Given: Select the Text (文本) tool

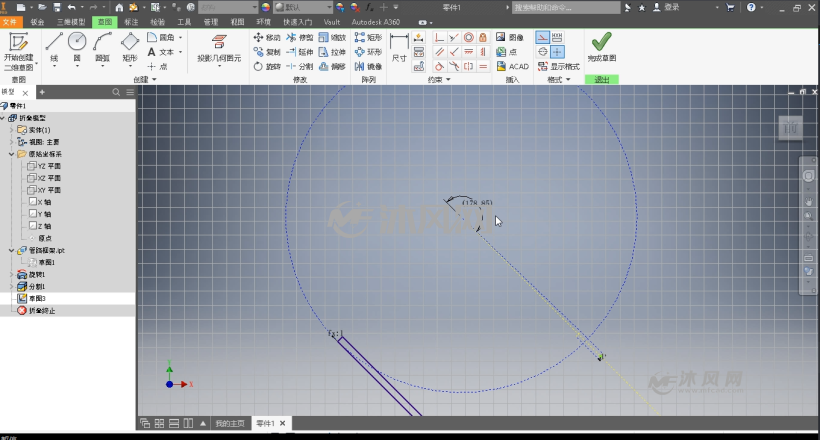Looking at the screenshot, I should 161,52.
